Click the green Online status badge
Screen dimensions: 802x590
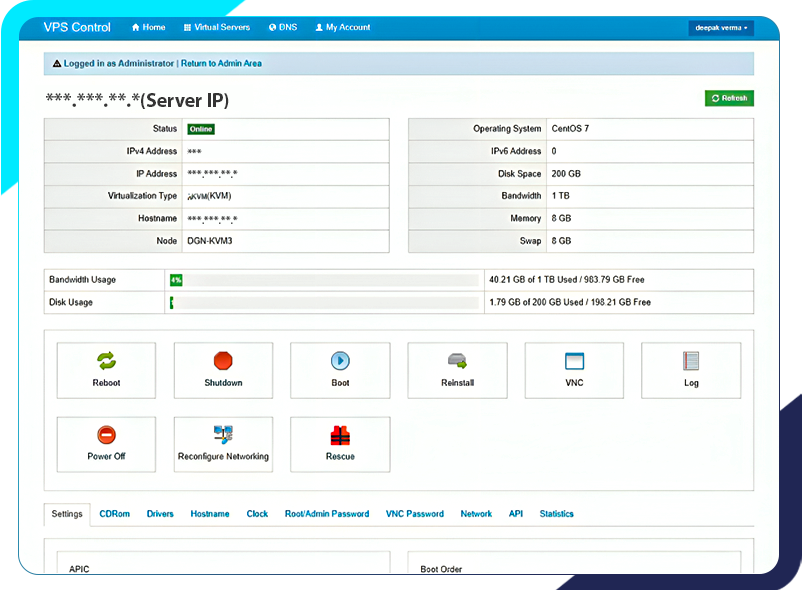[201, 129]
